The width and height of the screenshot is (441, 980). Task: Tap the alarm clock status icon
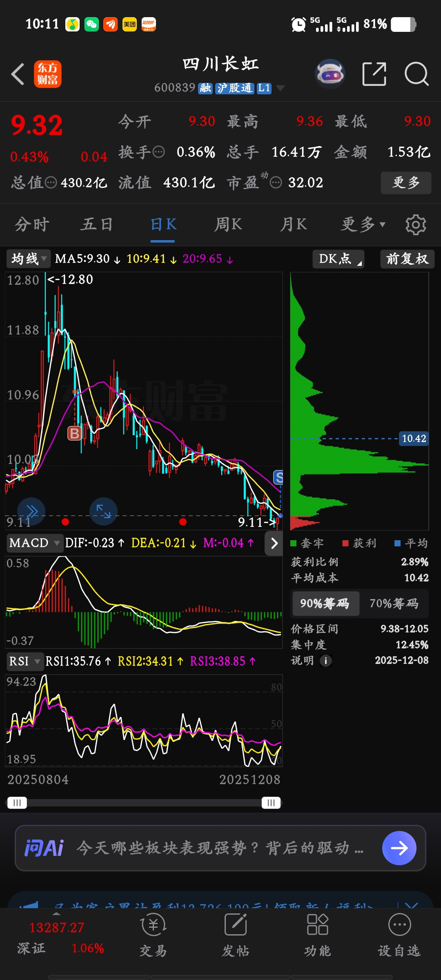point(298,24)
